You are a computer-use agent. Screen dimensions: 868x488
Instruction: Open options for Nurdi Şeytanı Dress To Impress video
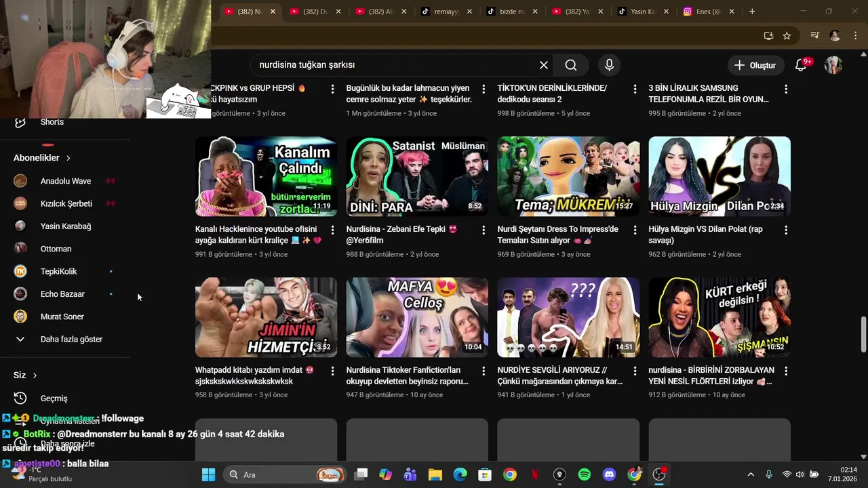[635, 230]
